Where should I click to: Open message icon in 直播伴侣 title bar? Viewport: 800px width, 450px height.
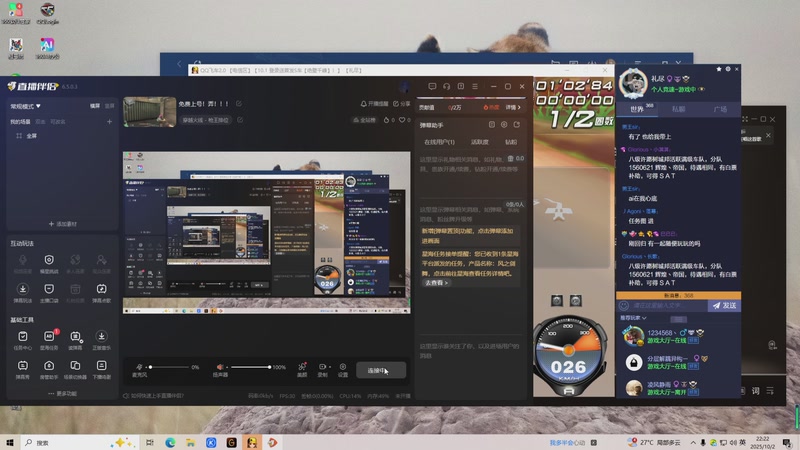pyautogui.click(x=432, y=86)
